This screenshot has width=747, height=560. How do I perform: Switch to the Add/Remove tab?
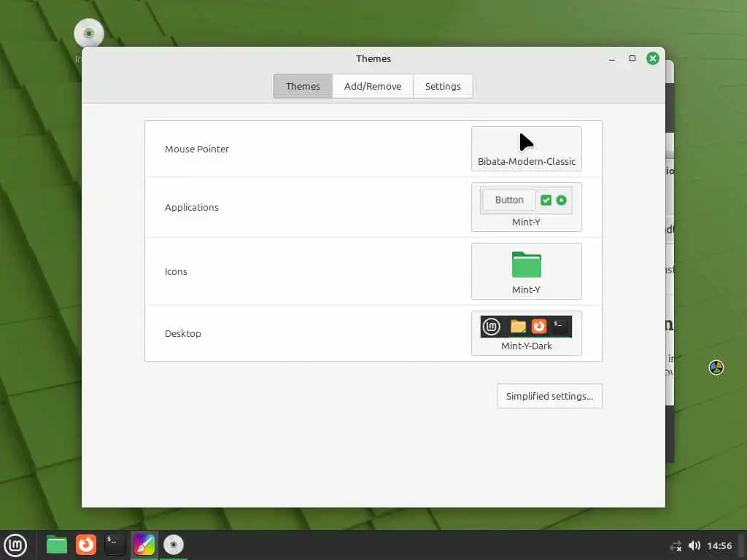(x=373, y=86)
